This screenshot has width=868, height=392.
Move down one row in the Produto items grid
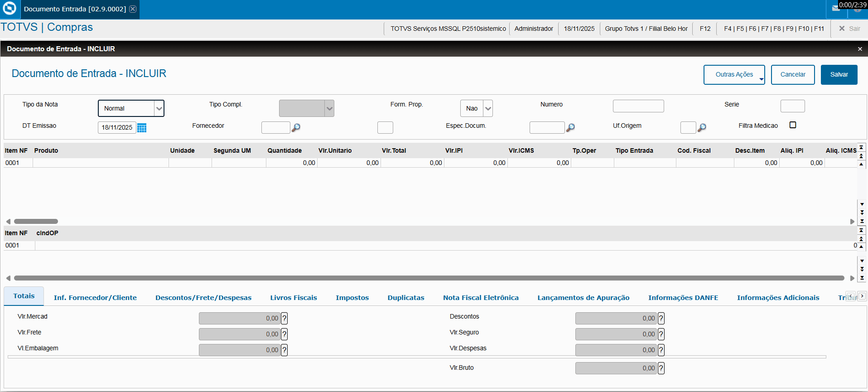click(x=862, y=204)
